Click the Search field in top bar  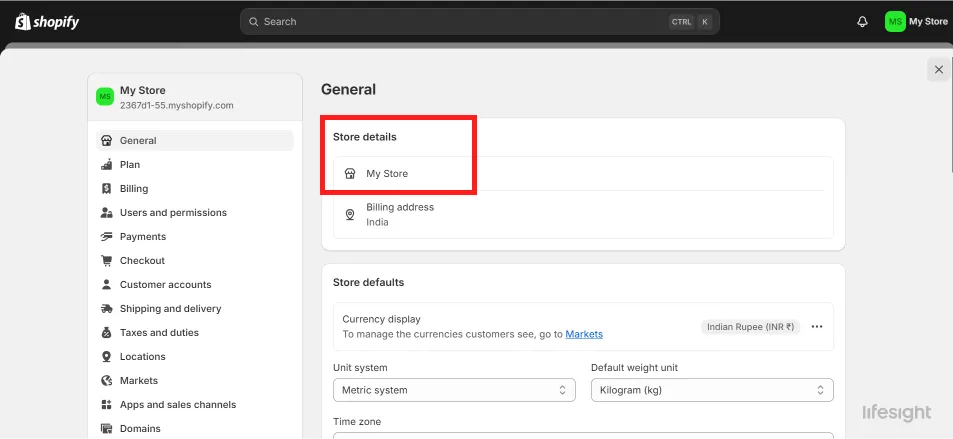coord(480,21)
